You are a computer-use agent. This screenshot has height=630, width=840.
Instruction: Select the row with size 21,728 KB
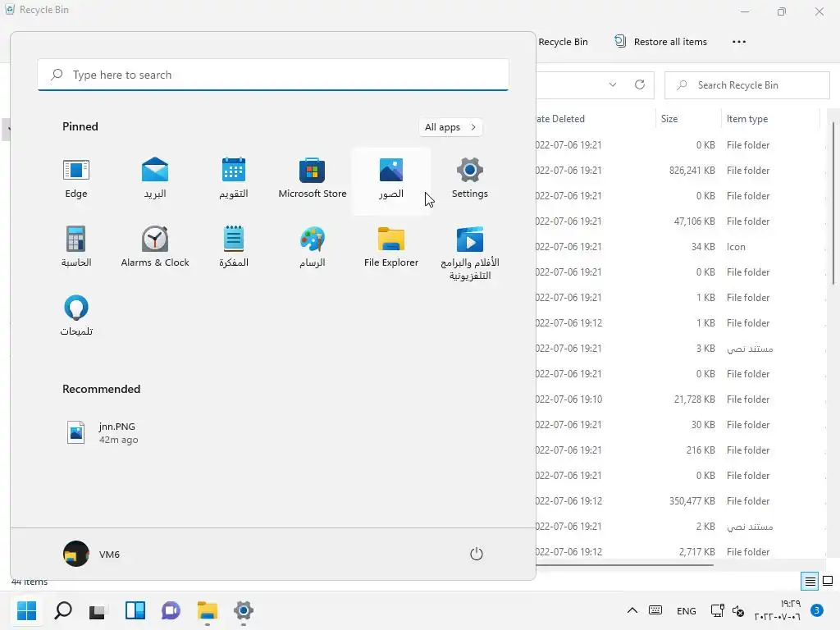[680, 399]
